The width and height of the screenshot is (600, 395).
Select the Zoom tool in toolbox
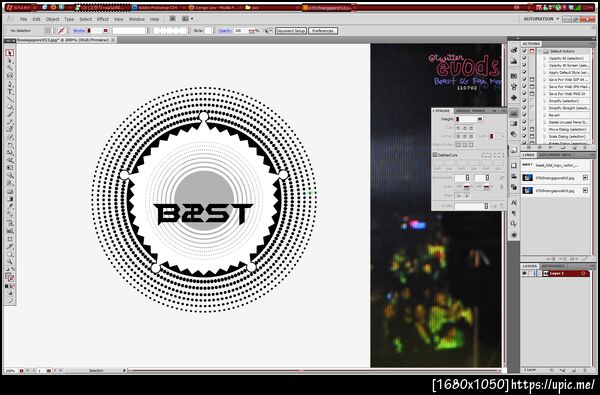click(10, 262)
